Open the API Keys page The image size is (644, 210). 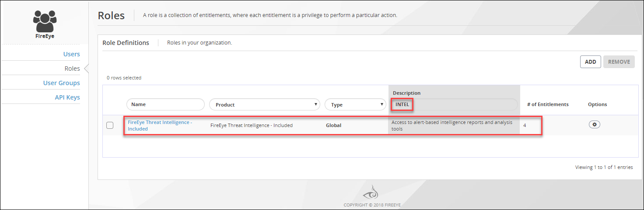point(67,97)
